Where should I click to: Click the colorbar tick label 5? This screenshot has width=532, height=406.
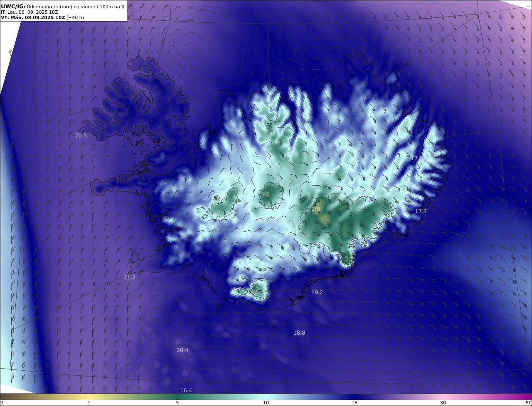pyautogui.click(x=177, y=403)
